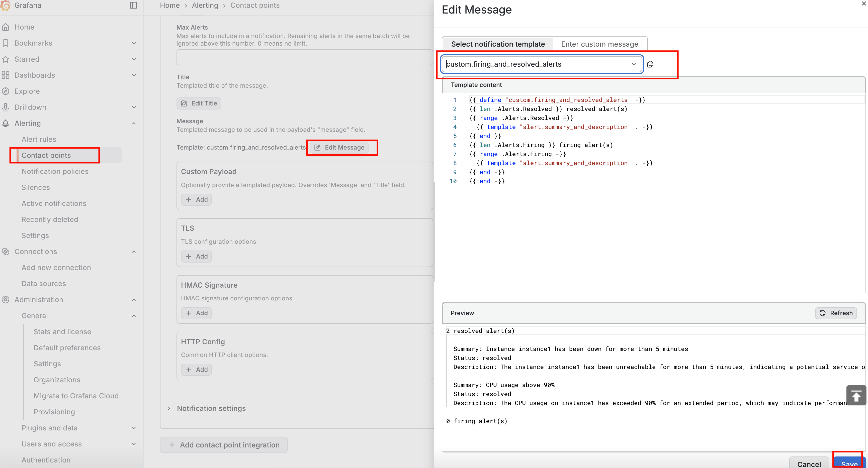Click the Dashboards grid icon

coord(6,75)
